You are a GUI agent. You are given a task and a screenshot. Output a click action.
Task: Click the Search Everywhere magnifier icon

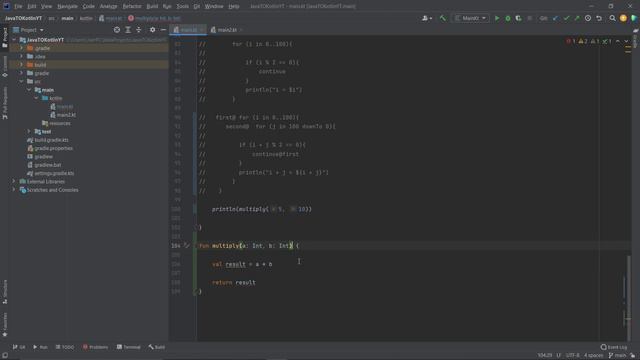click(612, 18)
